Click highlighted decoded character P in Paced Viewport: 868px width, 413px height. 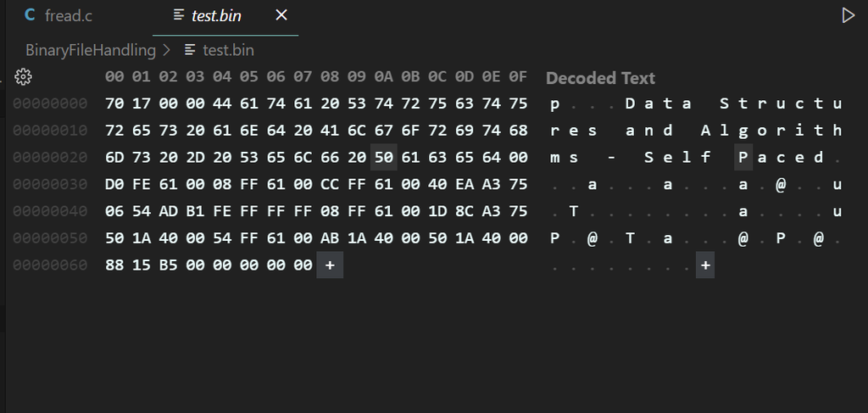(x=743, y=157)
